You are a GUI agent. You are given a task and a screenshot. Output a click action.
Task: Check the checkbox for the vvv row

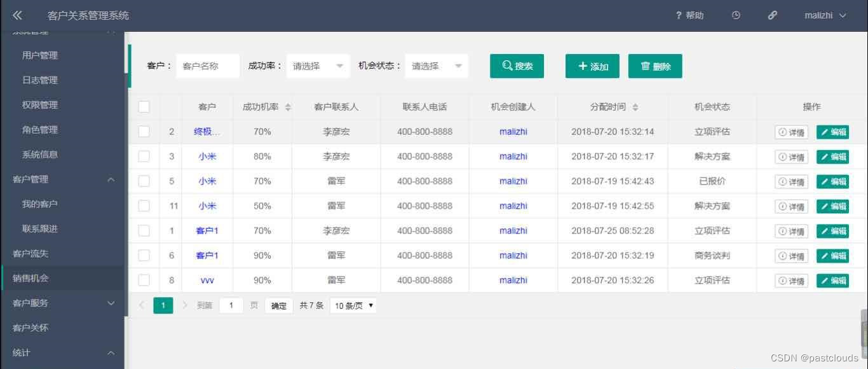[144, 281]
